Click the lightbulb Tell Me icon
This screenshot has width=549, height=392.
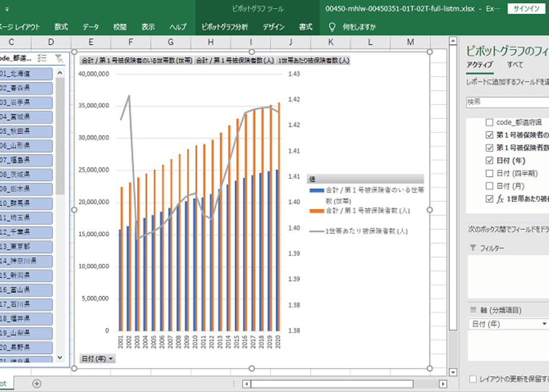tap(332, 27)
